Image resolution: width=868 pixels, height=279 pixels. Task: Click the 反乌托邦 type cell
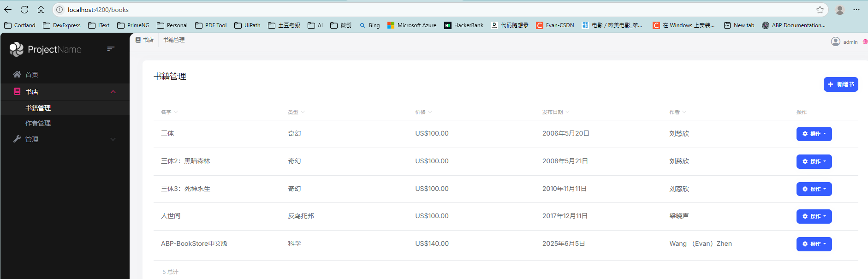(301, 216)
